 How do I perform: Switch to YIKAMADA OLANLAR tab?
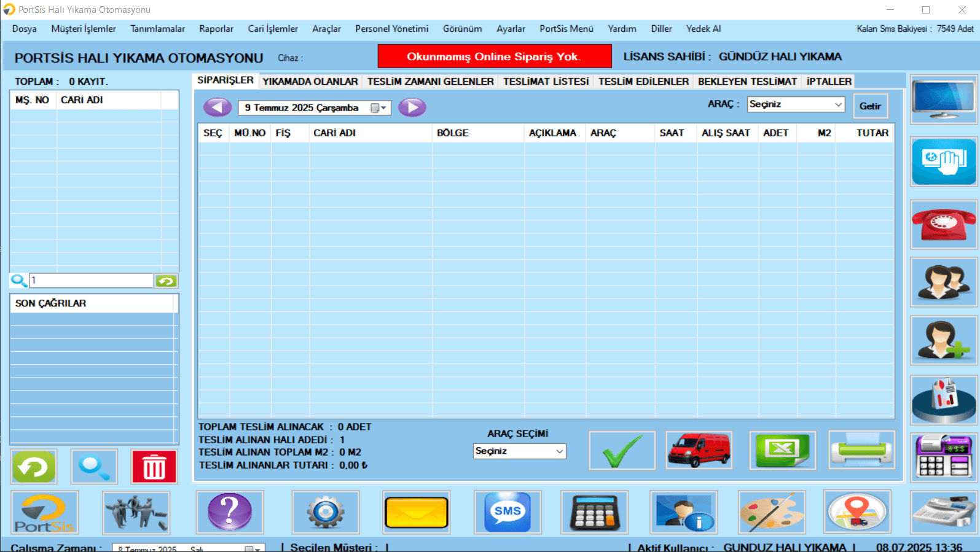coord(310,82)
